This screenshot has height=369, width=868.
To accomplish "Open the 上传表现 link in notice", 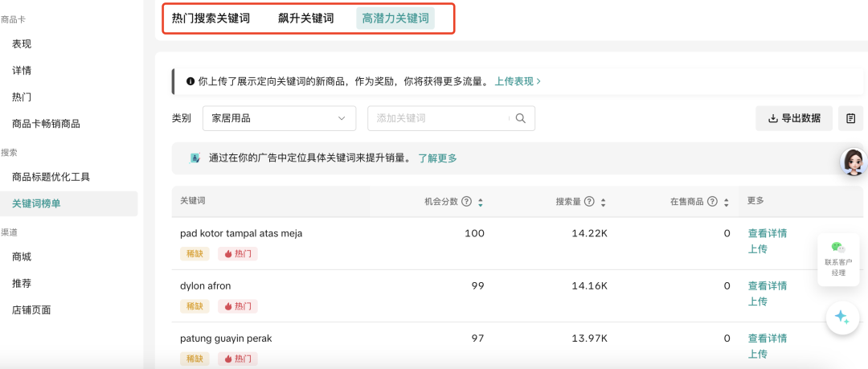I will [x=517, y=81].
